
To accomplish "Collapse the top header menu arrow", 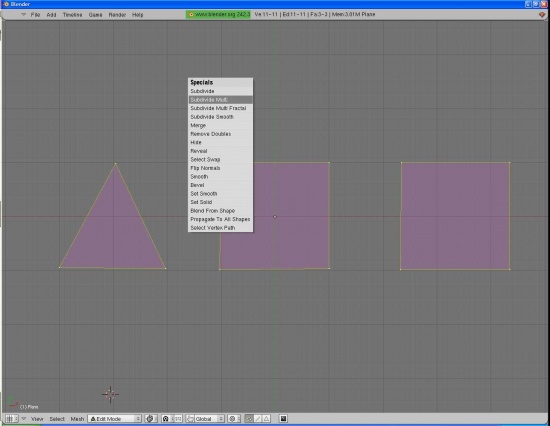I will coord(24,15).
